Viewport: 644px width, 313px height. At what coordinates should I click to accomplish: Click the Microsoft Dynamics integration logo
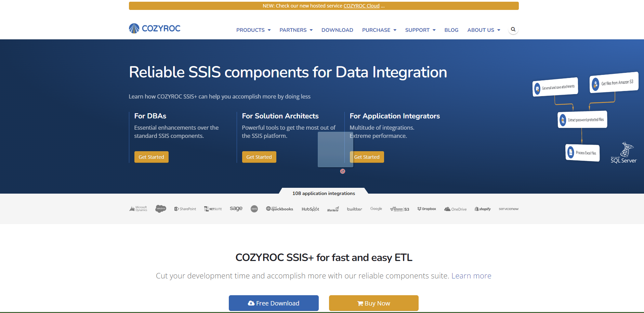pyautogui.click(x=138, y=209)
